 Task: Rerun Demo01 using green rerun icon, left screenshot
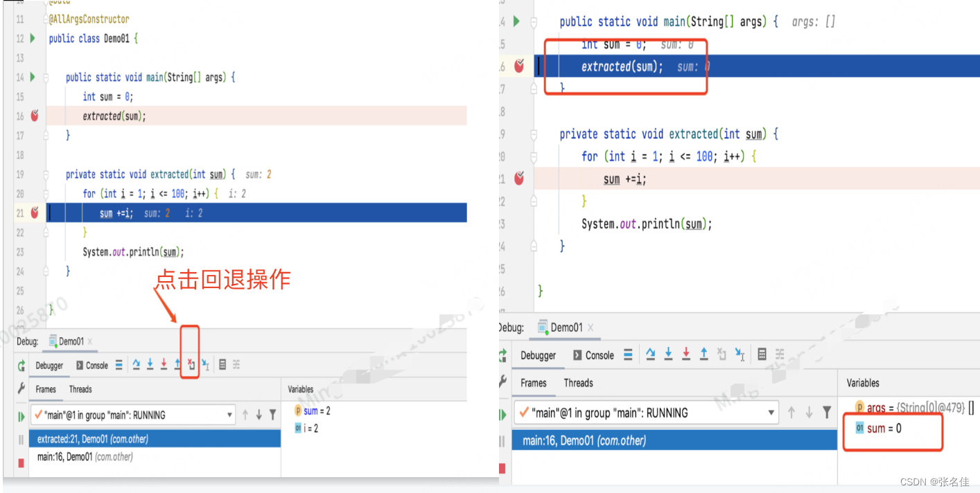[x=21, y=365]
